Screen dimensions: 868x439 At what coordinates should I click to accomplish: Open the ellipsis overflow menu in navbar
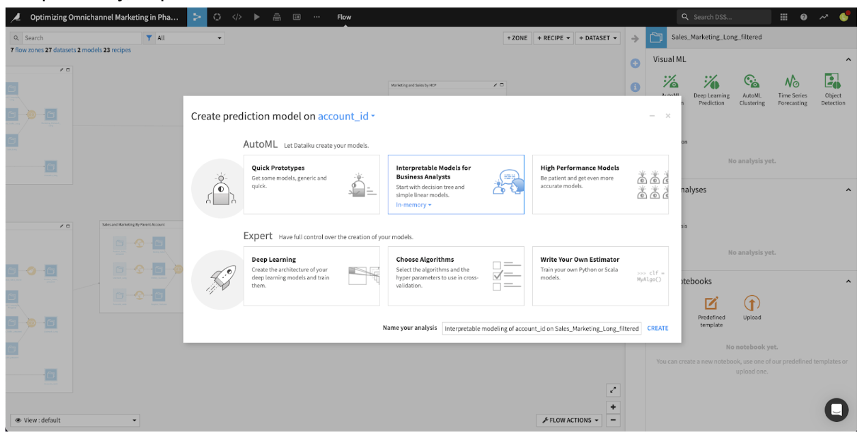[317, 17]
